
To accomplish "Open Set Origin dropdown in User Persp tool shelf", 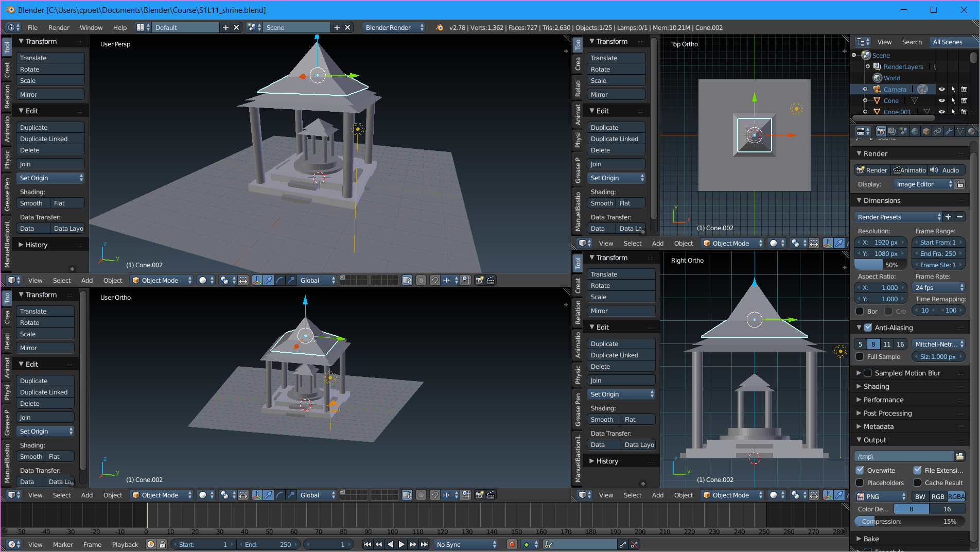I will click(x=50, y=178).
